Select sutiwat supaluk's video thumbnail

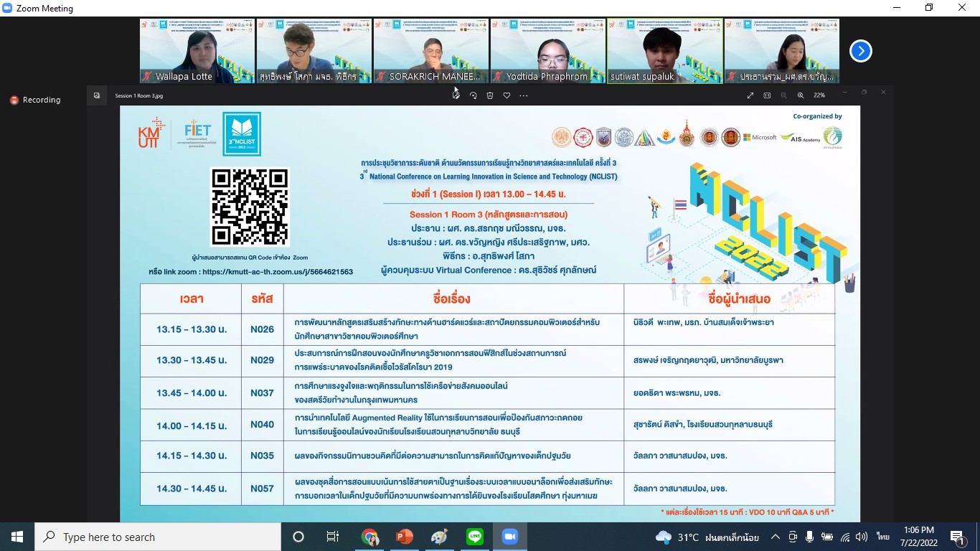pos(664,51)
